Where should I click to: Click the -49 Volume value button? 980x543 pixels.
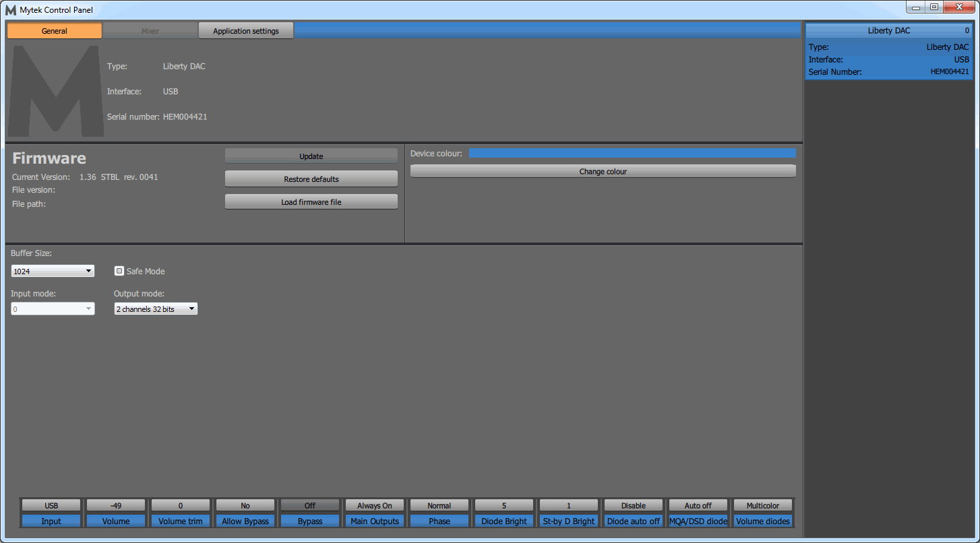[x=116, y=505]
